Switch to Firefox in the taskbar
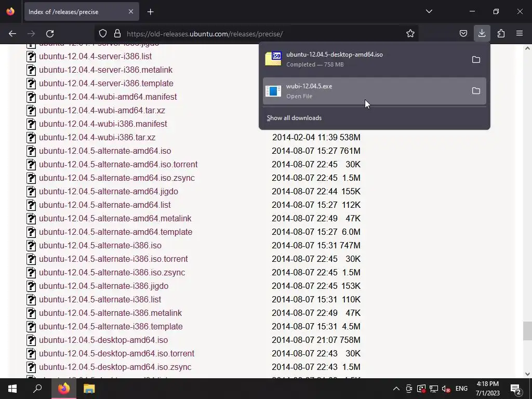Viewport: 532px width, 399px height. 64,389
